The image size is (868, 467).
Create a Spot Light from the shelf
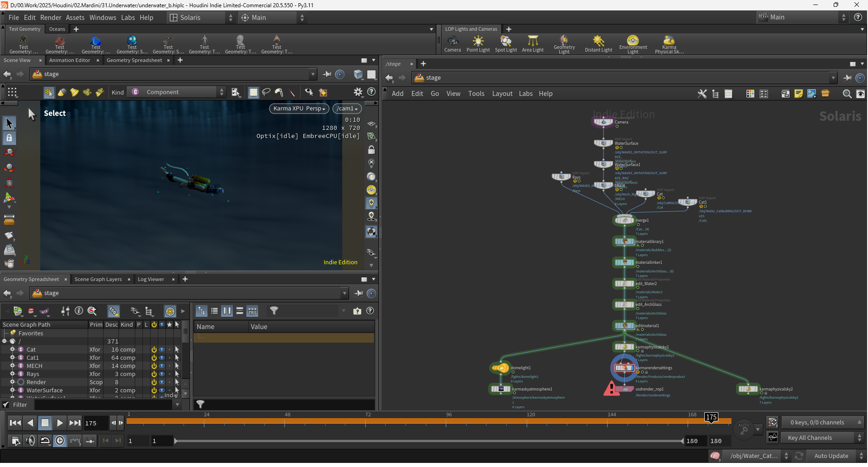(506, 44)
